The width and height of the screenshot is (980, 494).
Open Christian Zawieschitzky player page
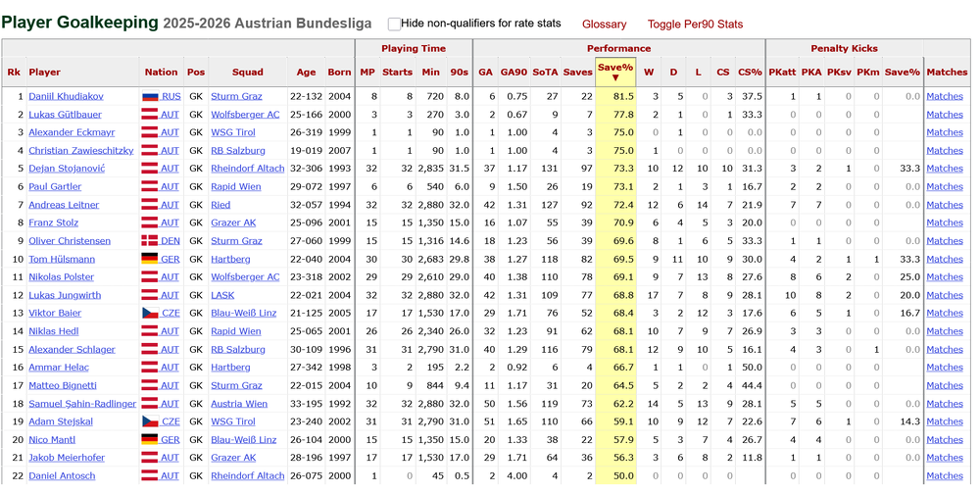tap(81, 151)
